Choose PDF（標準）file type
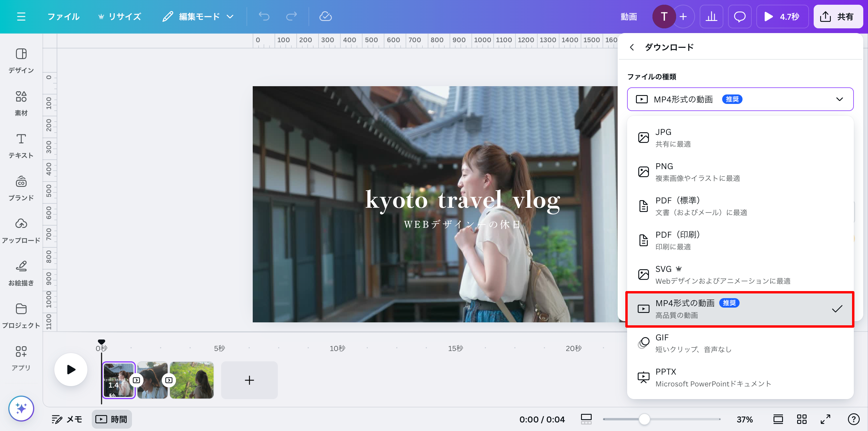 tap(740, 206)
